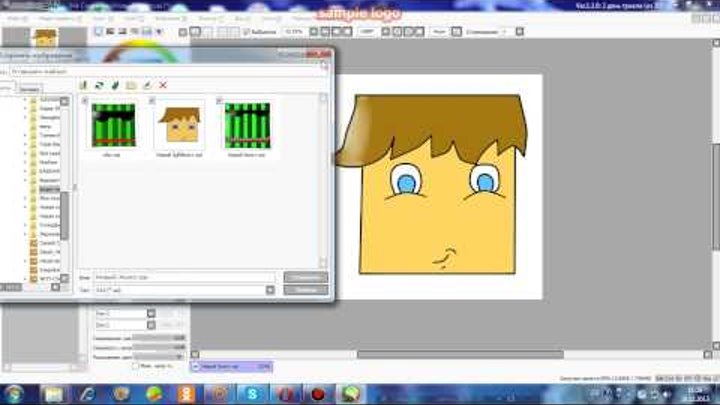720x405 pixels.
Task: Click the go-up-folder icon in dialog toolbar
Action: [x=84, y=86]
